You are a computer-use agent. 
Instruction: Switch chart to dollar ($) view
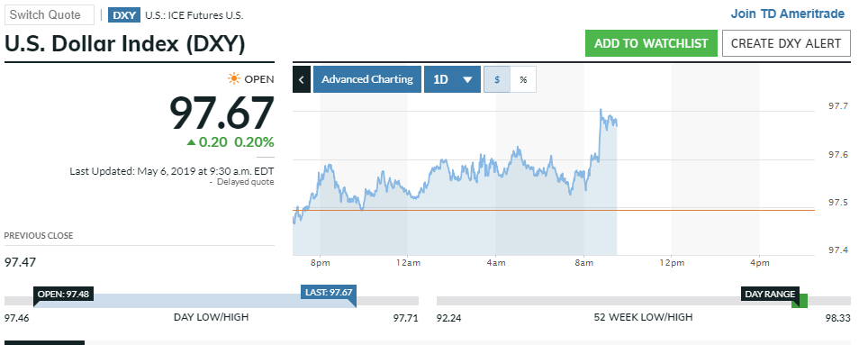[497, 79]
